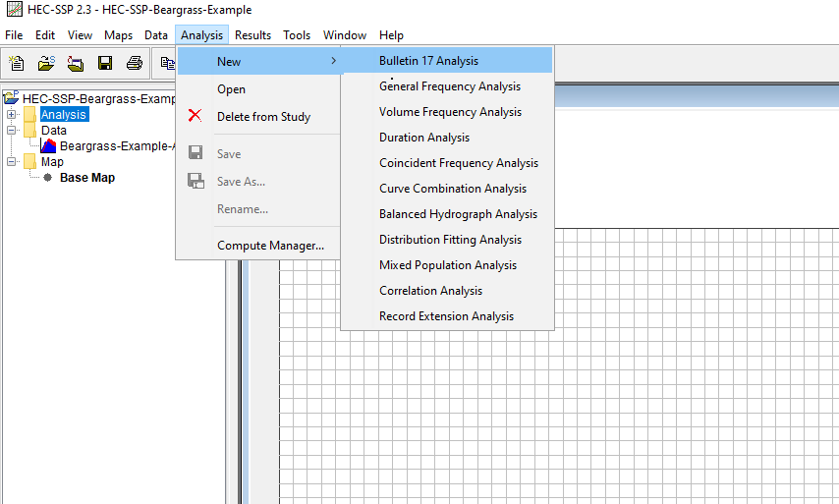This screenshot has height=504, width=839.
Task: Click the grayed-out Save As entry
Action: pyautogui.click(x=259, y=182)
